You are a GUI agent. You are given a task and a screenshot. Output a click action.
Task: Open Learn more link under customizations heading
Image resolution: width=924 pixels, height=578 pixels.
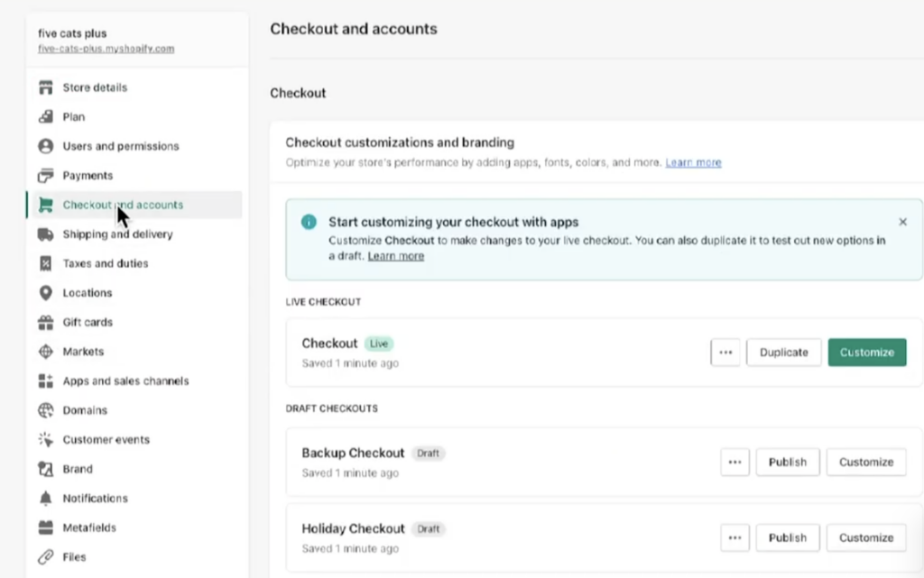point(693,162)
